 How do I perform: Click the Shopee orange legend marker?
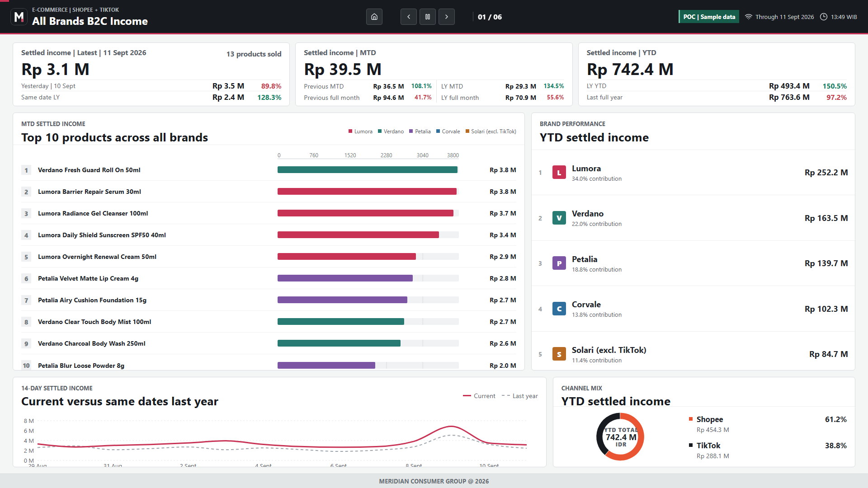(x=691, y=419)
